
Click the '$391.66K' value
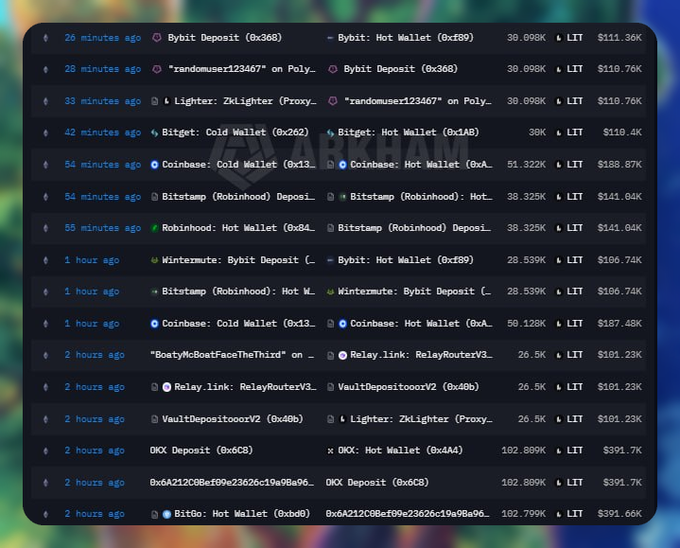coord(619,514)
